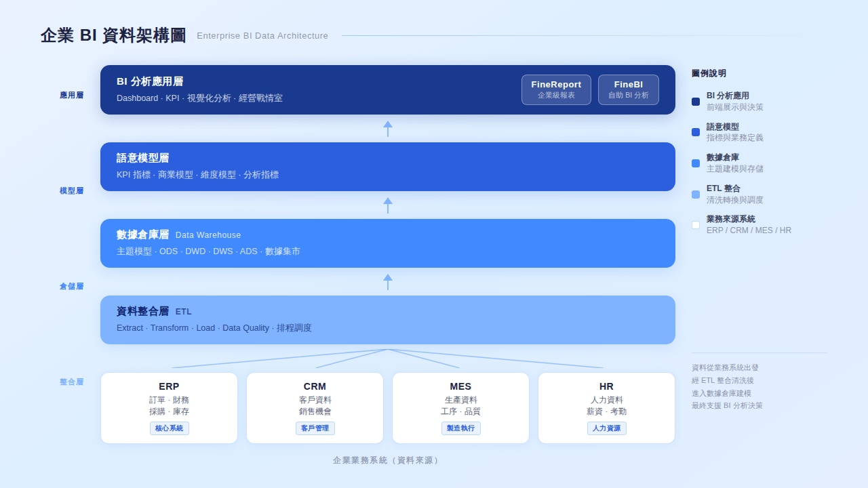This screenshot has height=488, width=868.
Task: Click the FineReport 企業級報表 button
Action: pyautogui.click(x=556, y=89)
